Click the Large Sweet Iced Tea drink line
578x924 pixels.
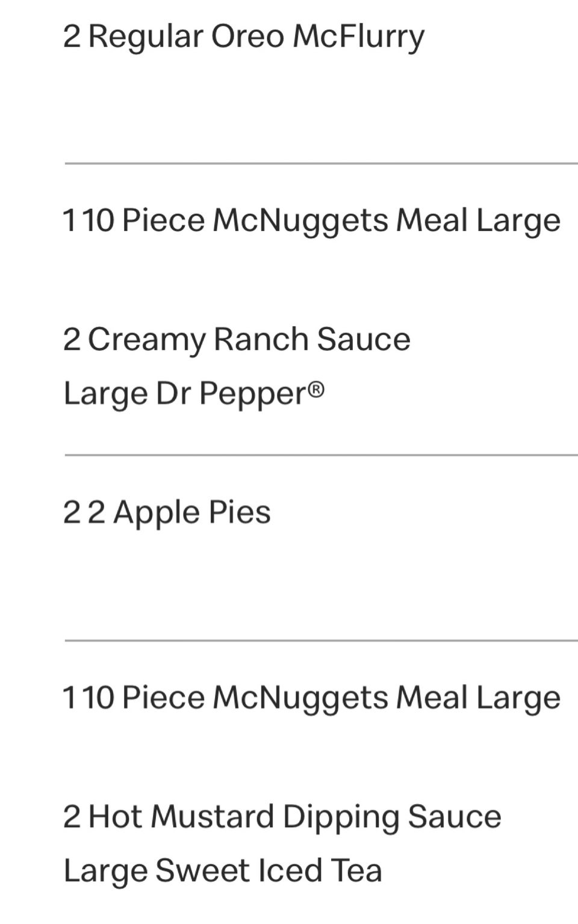[223, 871]
